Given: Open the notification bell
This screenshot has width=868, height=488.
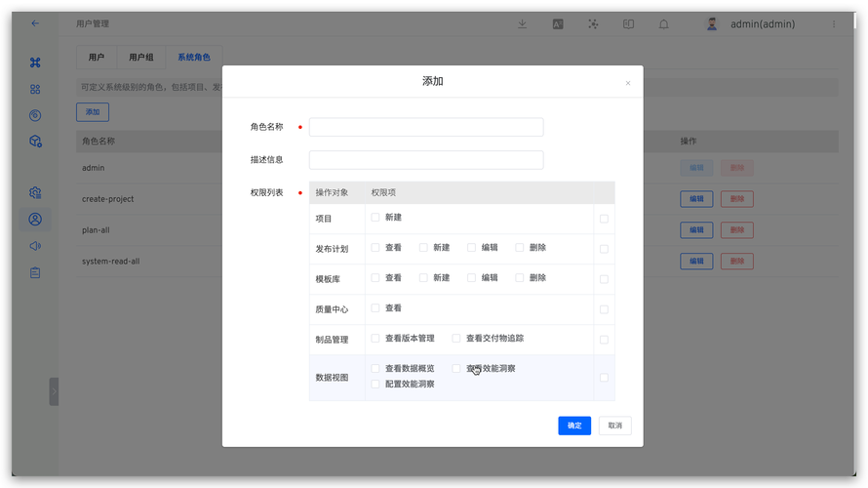Looking at the screenshot, I should pyautogui.click(x=664, y=23).
